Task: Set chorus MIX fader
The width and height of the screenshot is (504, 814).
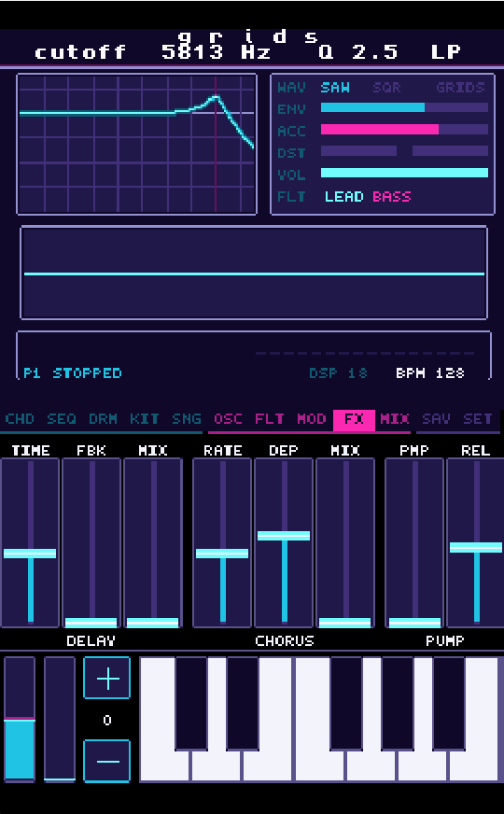Action: 345,543
